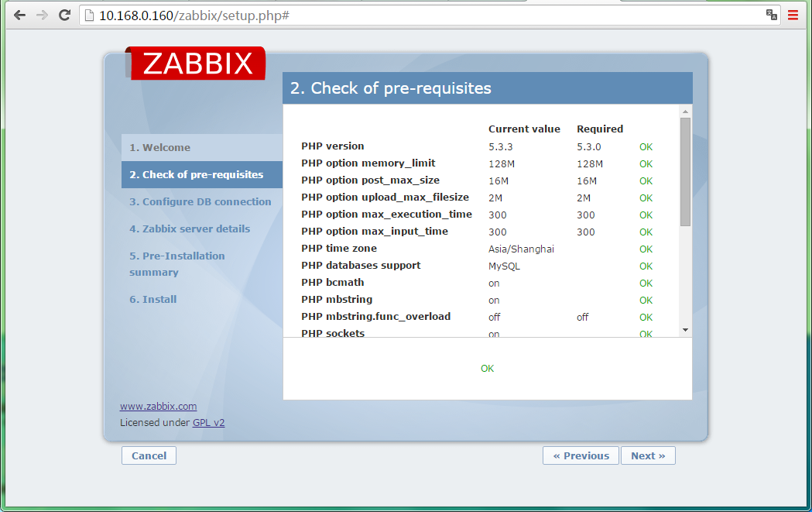The height and width of the screenshot is (512, 812).
Task: Click "PHP mbstring.func_overload" label
Action: point(376,317)
